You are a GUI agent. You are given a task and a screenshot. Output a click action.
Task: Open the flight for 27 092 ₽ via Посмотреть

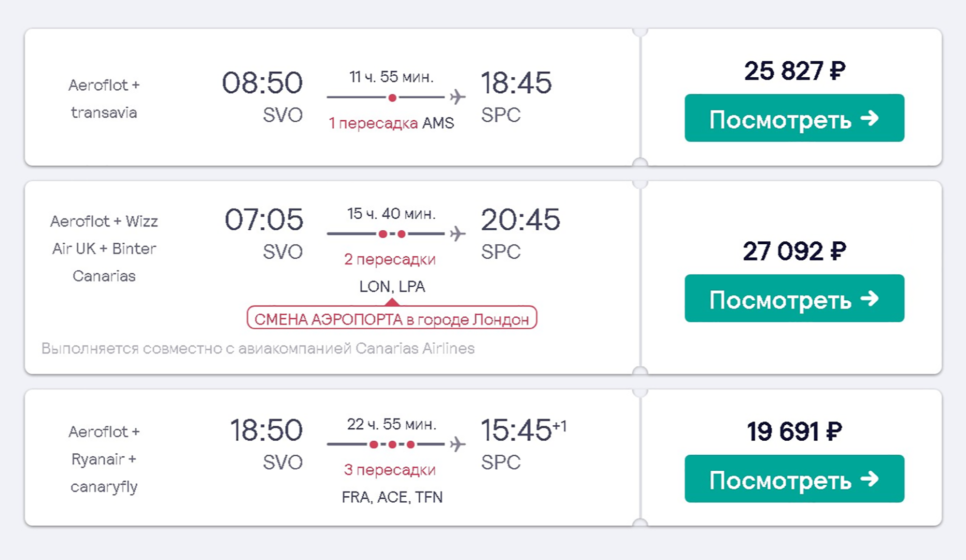click(795, 298)
